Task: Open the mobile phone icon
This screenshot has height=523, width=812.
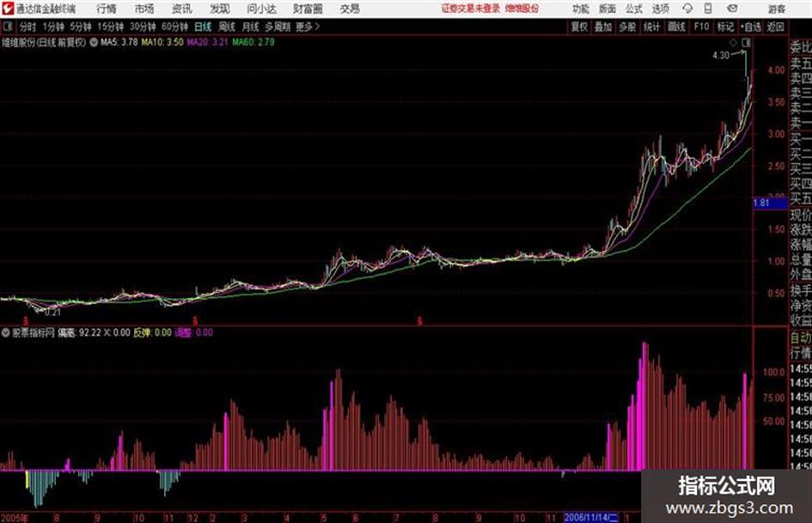Action: click(x=708, y=9)
